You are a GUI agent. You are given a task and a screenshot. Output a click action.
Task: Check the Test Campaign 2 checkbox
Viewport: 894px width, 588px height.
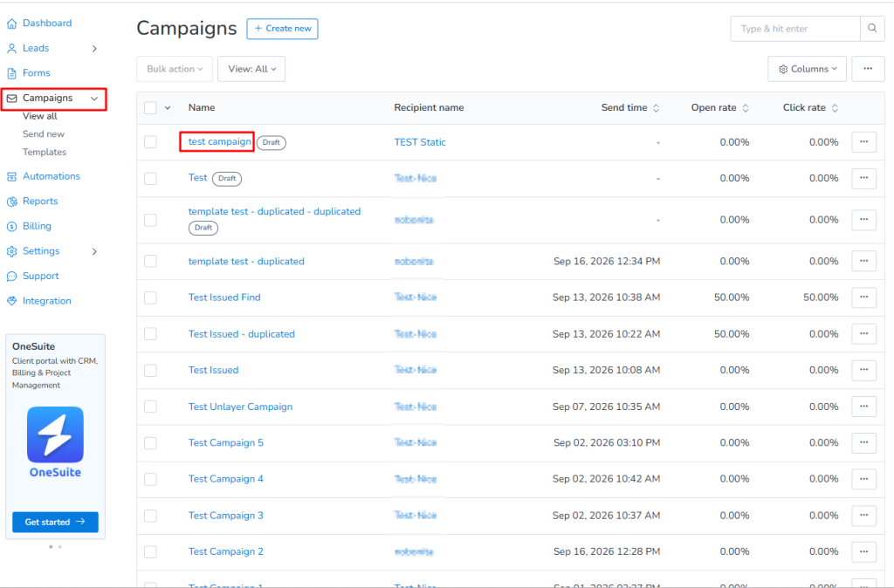pyautogui.click(x=150, y=551)
